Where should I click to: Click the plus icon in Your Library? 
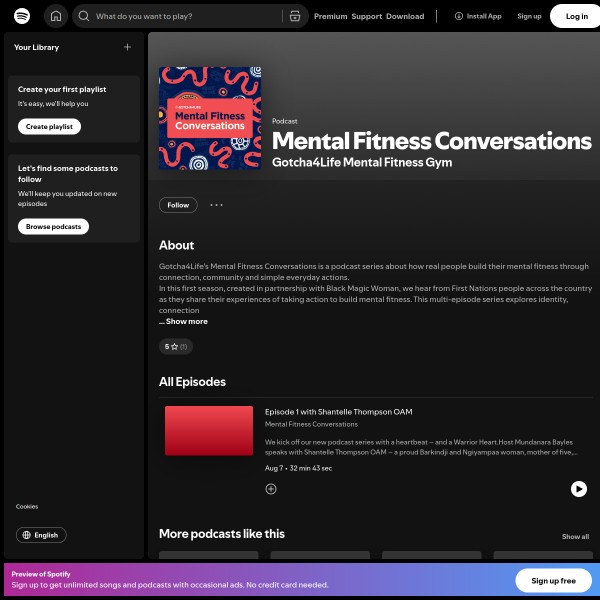click(x=127, y=47)
